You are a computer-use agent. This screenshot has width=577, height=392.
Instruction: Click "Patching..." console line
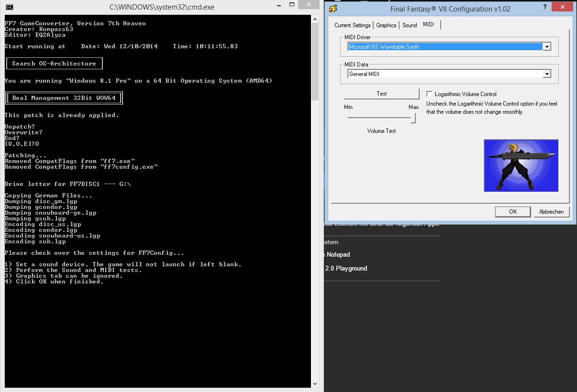coord(25,155)
